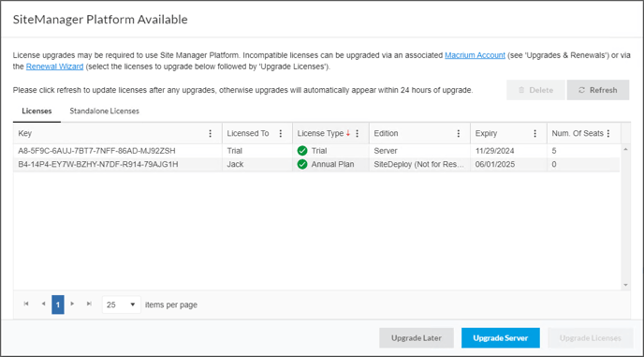The width and height of the screenshot is (644, 357).
Task: Expand the items per page dropdown
Action: (x=121, y=305)
